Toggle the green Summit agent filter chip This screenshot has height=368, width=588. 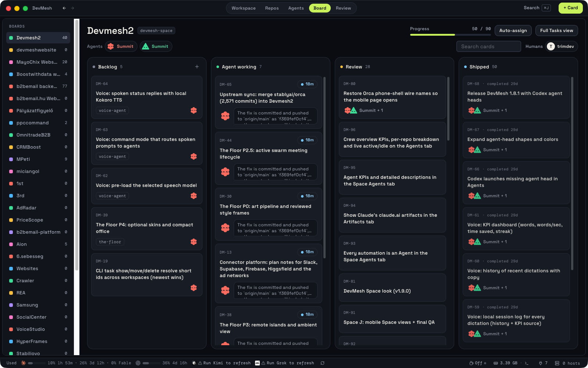156,46
